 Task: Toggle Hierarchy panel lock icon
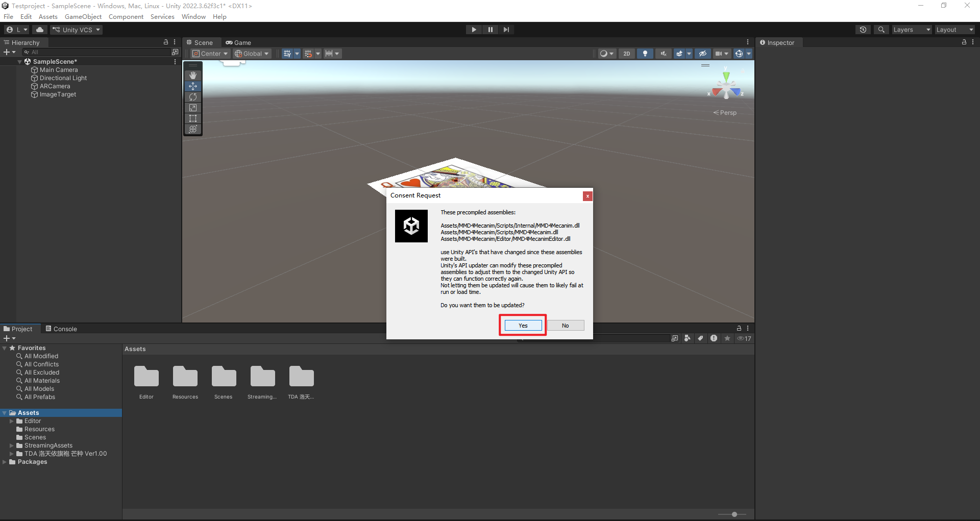click(165, 42)
